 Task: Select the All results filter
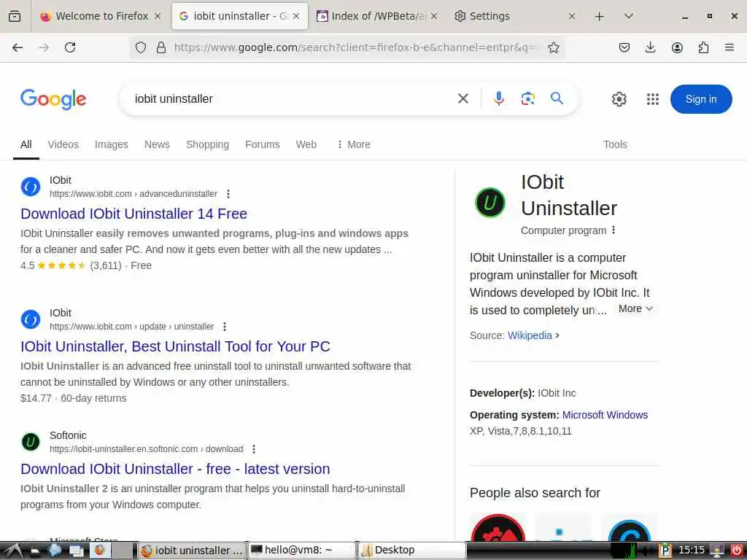(26, 144)
